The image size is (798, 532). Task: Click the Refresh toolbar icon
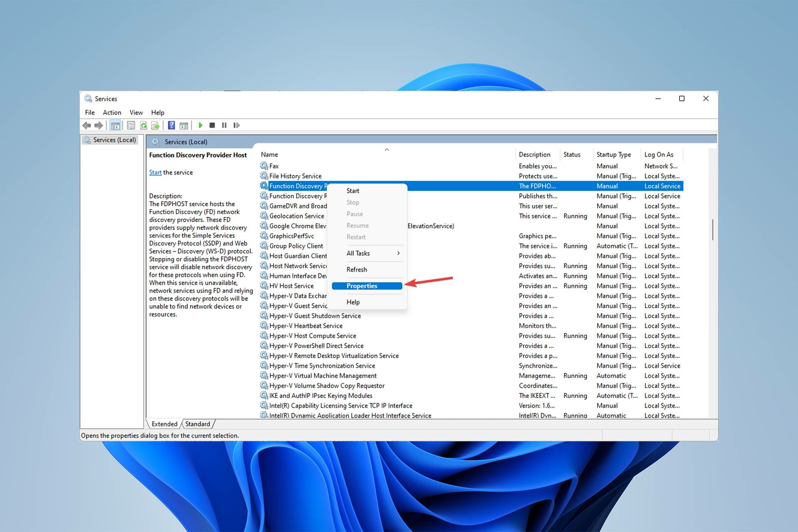[143, 125]
